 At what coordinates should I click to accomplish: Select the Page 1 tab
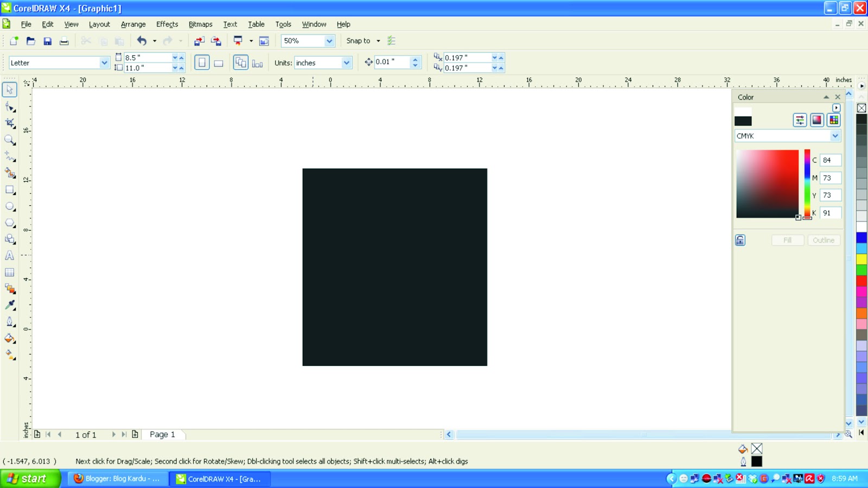tap(163, 434)
